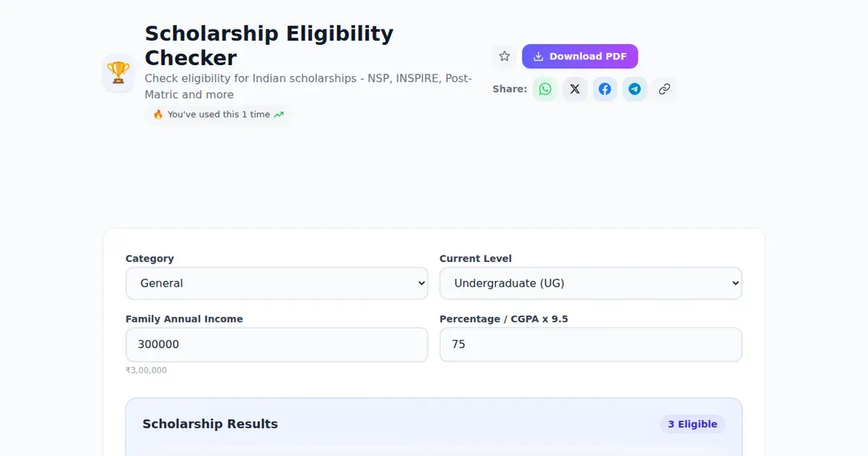This screenshot has height=456, width=868.
Task: Share via WhatsApp icon
Action: point(545,89)
